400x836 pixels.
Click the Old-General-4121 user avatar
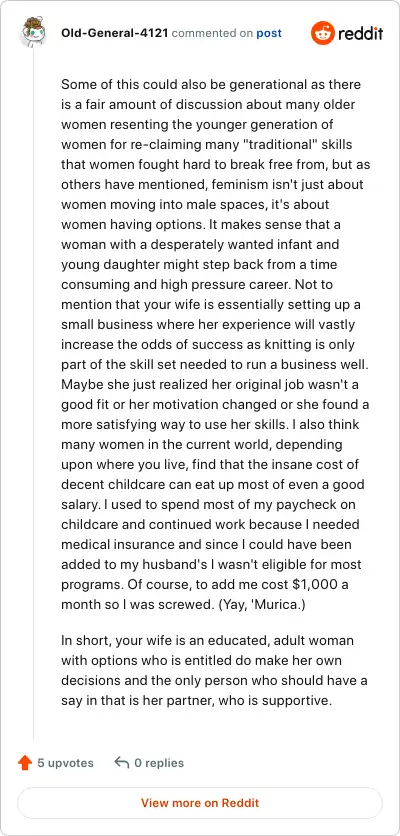34,33
